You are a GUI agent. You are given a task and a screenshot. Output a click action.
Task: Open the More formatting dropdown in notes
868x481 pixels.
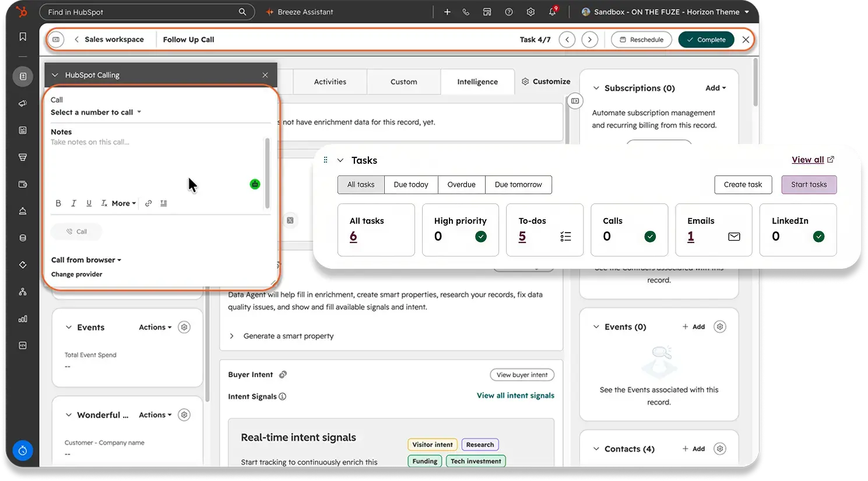click(x=124, y=203)
